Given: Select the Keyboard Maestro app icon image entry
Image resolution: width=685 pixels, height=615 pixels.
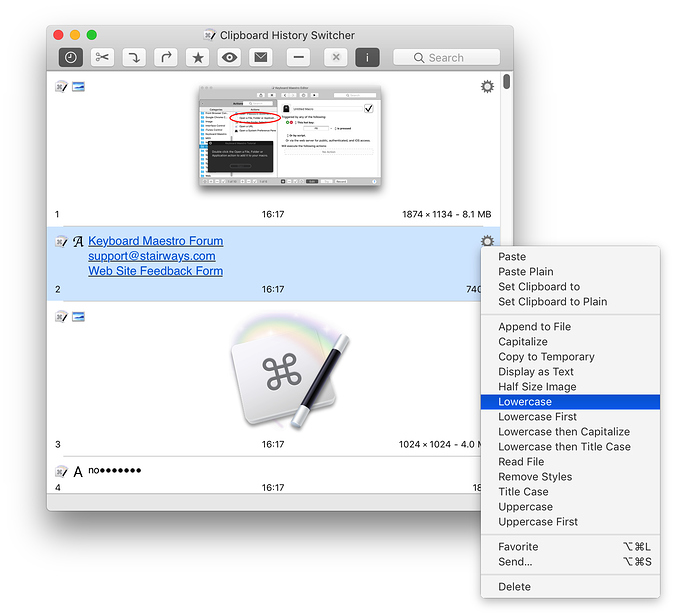Looking at the screenshot, I should pyautogui.click(x=291, y=372).
